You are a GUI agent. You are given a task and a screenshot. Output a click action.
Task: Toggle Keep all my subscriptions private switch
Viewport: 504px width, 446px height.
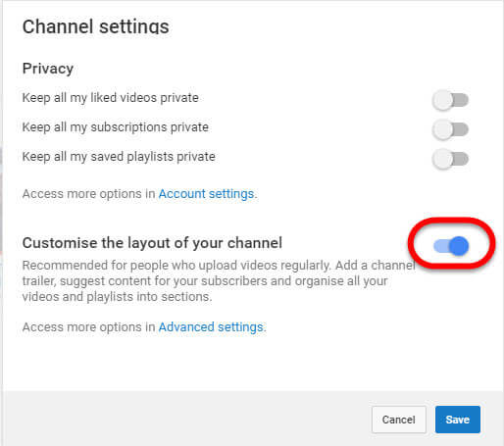point(450,129)
